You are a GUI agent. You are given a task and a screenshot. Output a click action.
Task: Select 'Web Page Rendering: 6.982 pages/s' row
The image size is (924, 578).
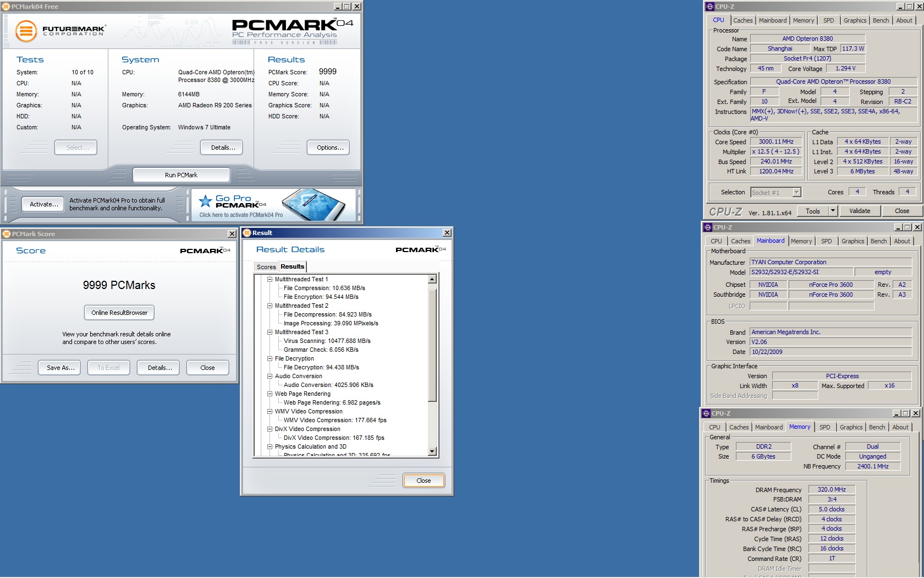[x=332, y=402]
